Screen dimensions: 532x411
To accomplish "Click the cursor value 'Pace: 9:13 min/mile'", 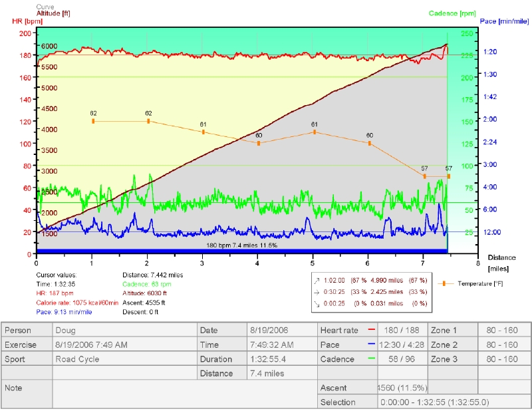I will 64,312.
